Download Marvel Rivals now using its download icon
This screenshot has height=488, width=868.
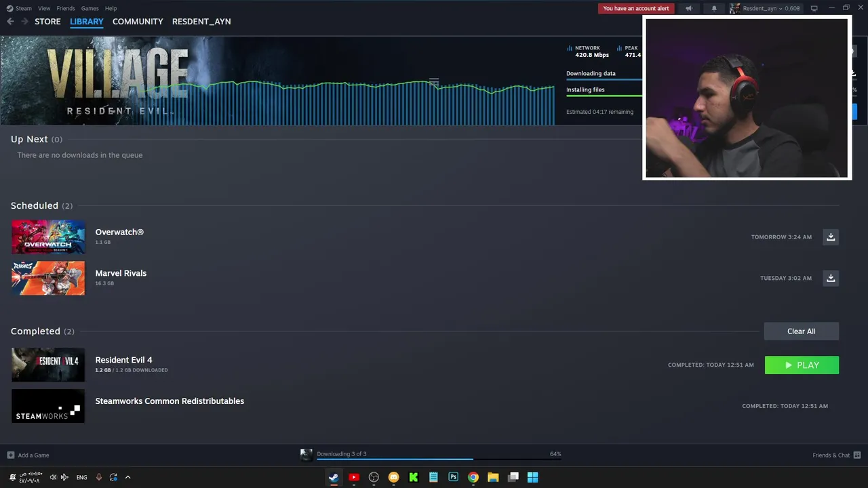click(831, 278)
